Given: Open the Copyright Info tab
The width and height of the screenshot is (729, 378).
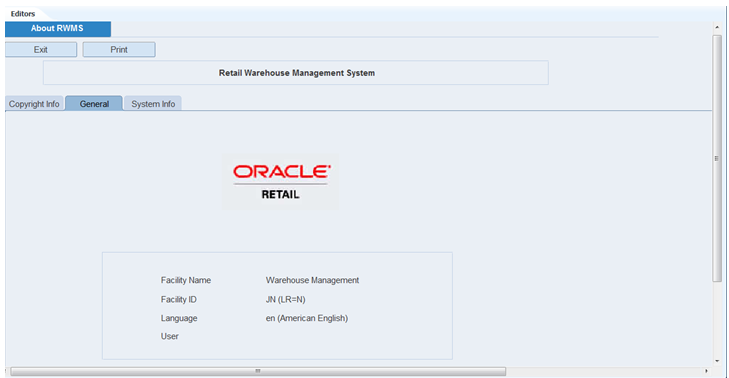Looking at the screenshot, I should pos(34,104).
